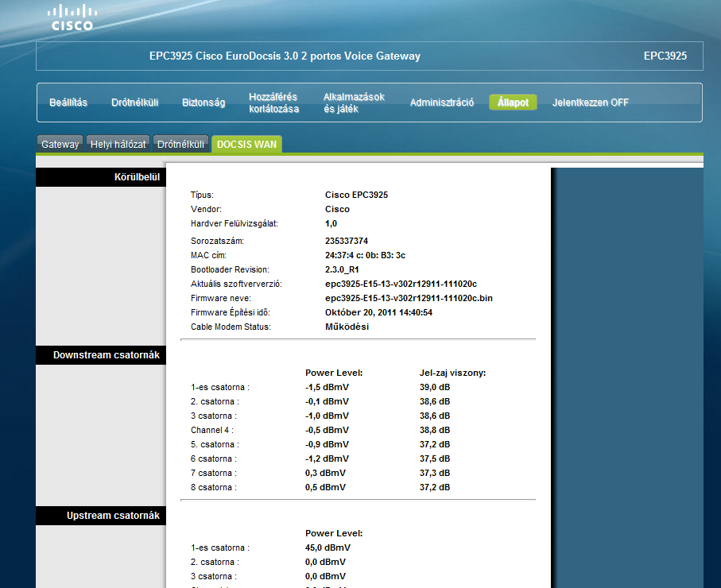Click the Channel 4 row label
721x588 pixels.
click(x=212, y=430)
